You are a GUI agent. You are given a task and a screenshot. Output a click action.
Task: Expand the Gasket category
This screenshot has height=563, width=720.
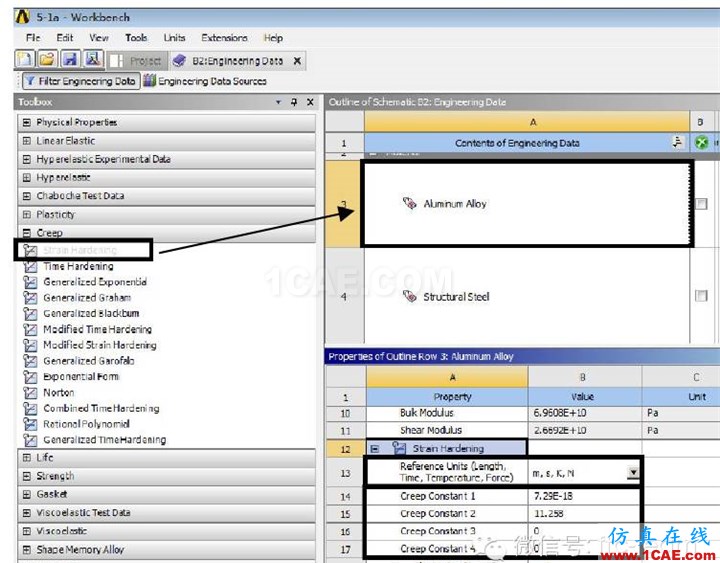(x=27, y=494)
